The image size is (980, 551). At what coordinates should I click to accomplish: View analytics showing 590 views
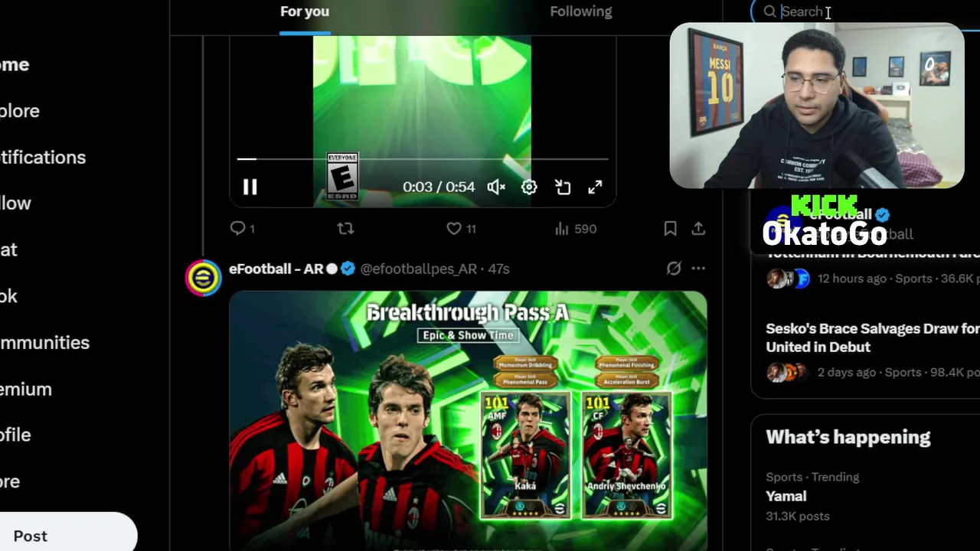tap(575, 229)
